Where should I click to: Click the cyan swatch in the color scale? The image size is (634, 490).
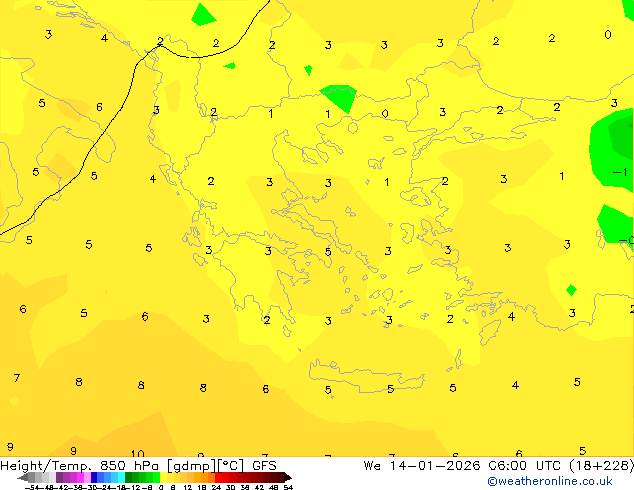(x=121, y=477)
